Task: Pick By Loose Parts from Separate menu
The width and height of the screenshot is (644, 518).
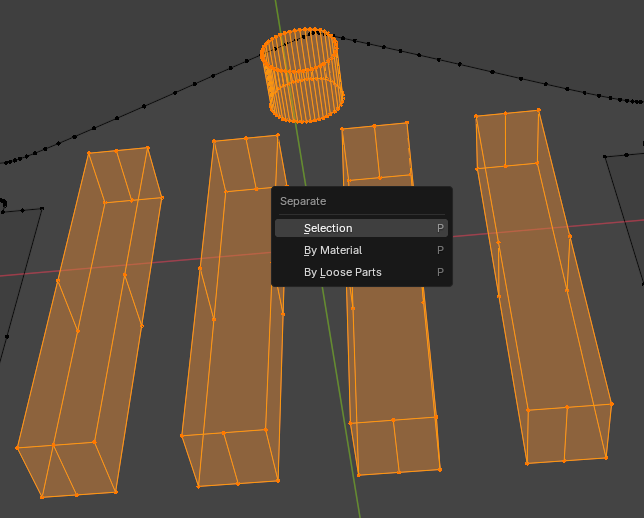Action: coord(343,272)
